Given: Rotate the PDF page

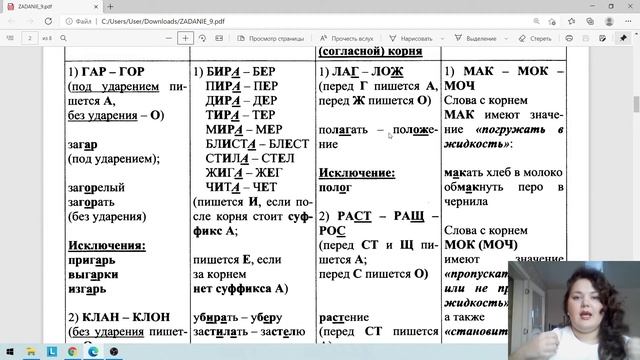Looking at the screenshot, I should tap(202, 38).
